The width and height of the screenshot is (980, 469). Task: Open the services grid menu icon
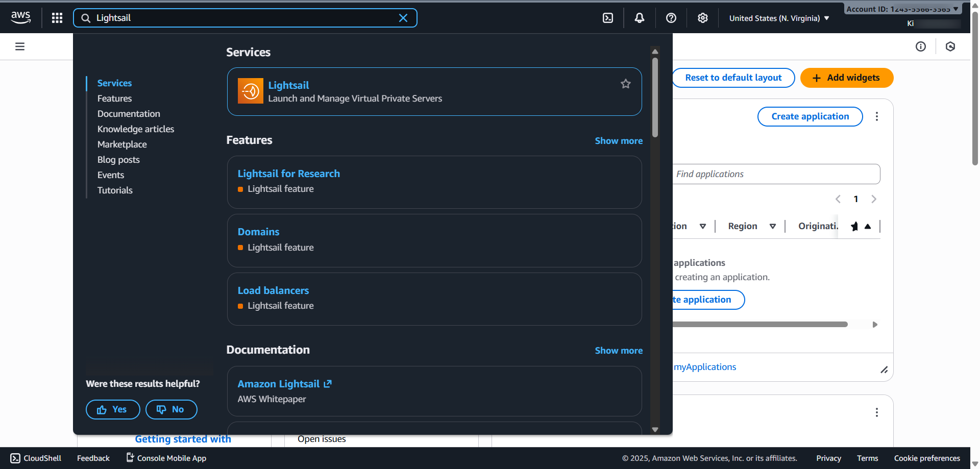click(x=57, y=18)
